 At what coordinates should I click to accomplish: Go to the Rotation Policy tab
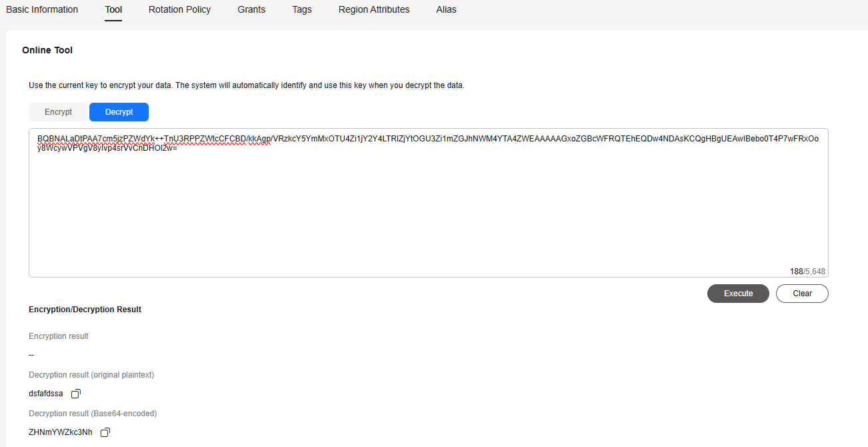(179, 10)
